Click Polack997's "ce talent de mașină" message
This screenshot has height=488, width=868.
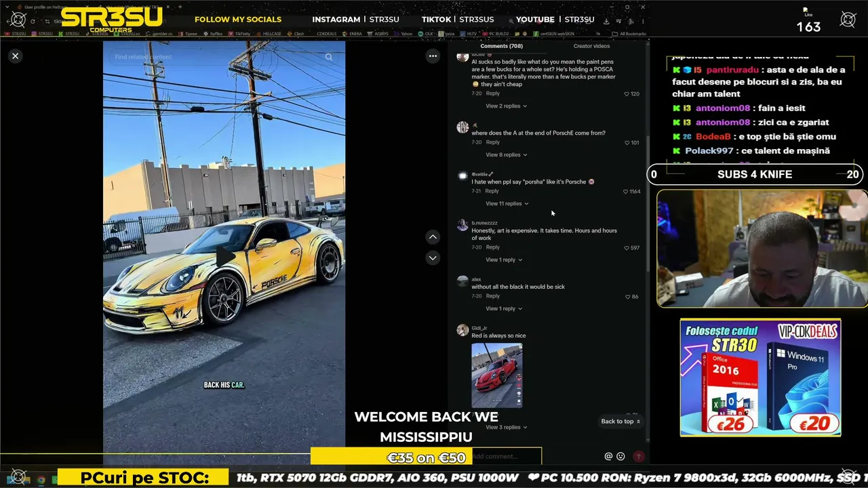pos(751,150)
